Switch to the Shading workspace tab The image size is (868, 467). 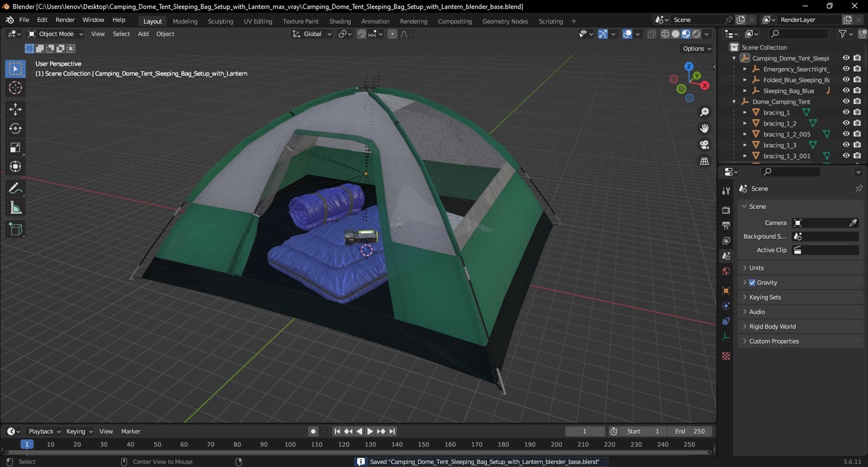click(340, 21)
